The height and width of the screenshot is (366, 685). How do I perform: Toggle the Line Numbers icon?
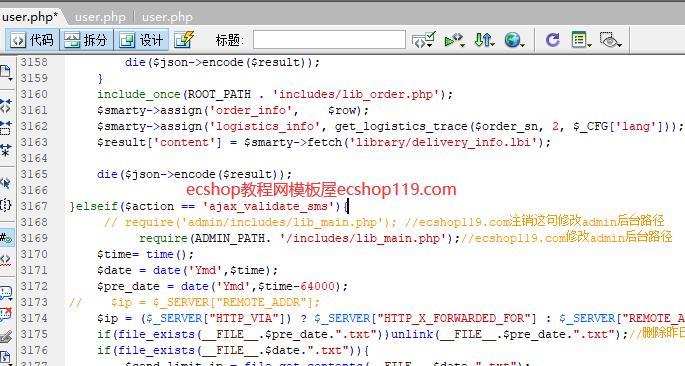6,238
